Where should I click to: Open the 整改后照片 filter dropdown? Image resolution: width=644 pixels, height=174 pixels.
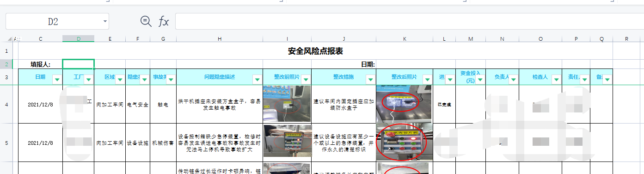[x=427, y=80]
